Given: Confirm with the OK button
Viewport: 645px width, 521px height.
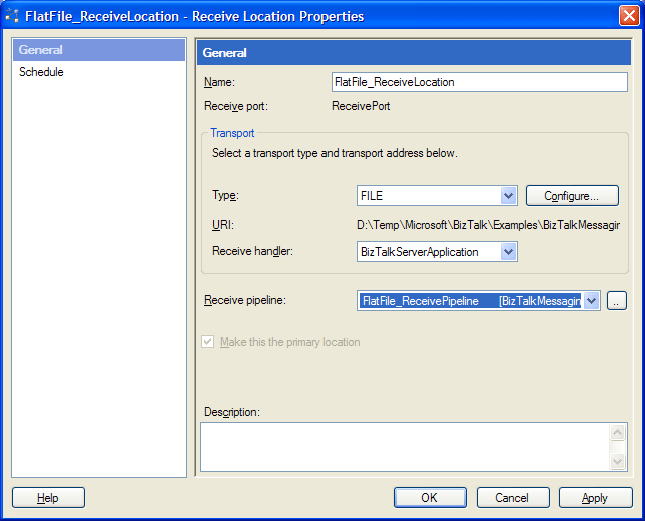Looking at the screenshot, I should (430, 498).
